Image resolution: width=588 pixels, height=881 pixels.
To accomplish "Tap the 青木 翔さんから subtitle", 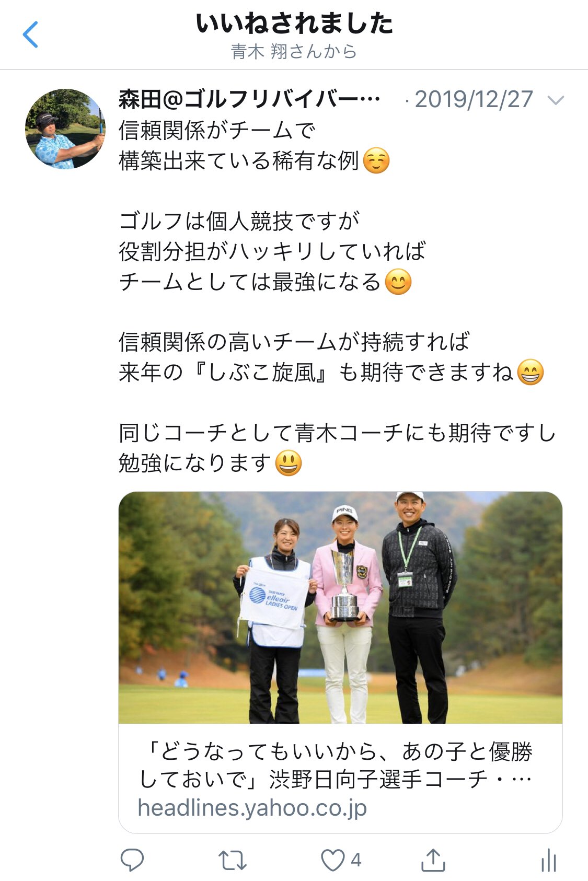I will tap(294, 51).
